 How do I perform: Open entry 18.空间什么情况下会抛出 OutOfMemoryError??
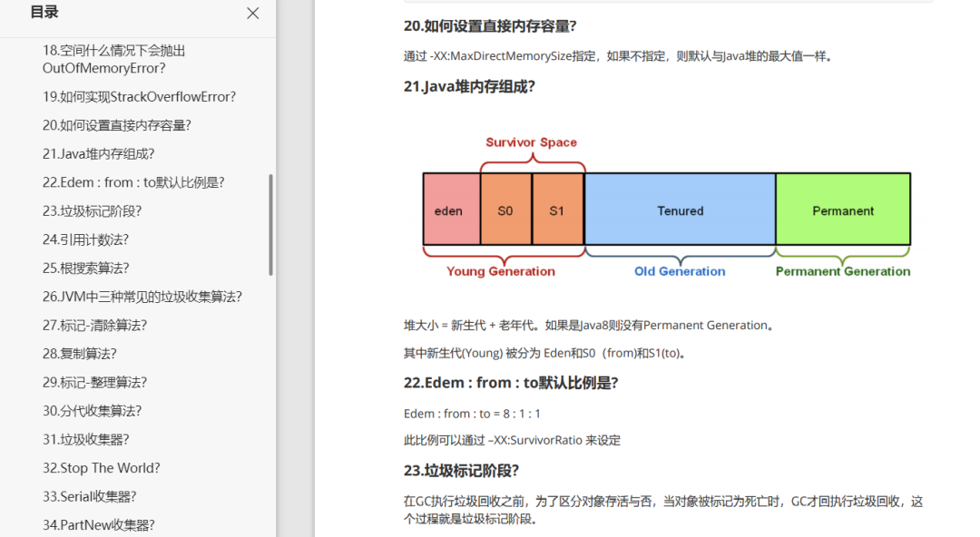point(113,59)
